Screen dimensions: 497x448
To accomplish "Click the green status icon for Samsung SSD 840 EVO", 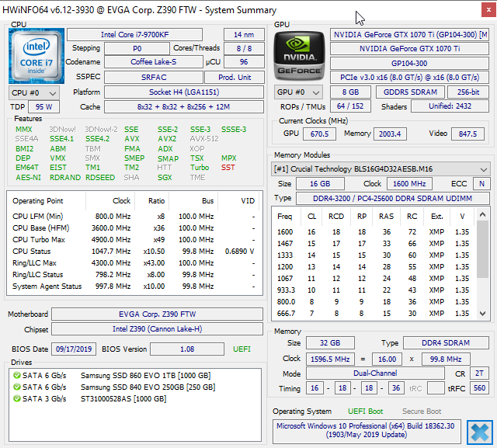I will [x=16, y=387].
